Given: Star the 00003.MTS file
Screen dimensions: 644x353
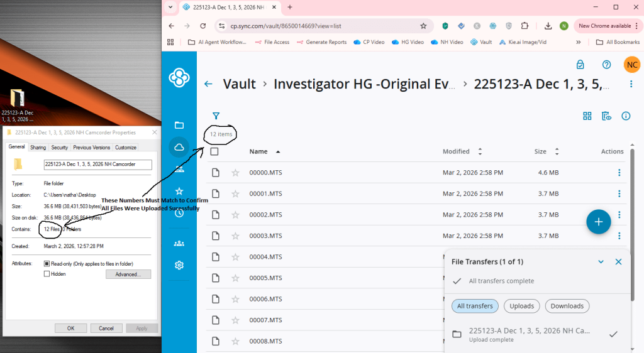Looking at the screenshot, I should (x=235, y=236).
